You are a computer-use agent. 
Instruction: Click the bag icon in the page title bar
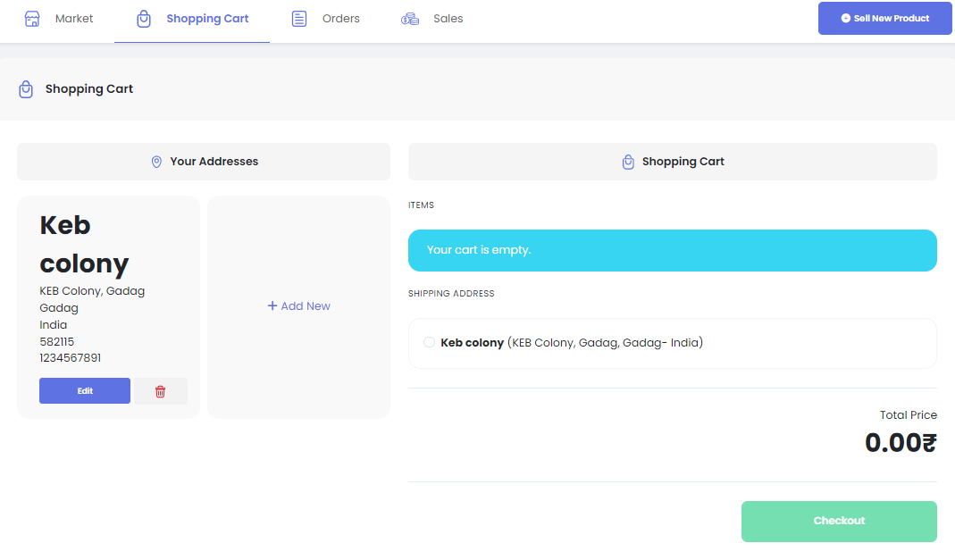pos(26,89)
